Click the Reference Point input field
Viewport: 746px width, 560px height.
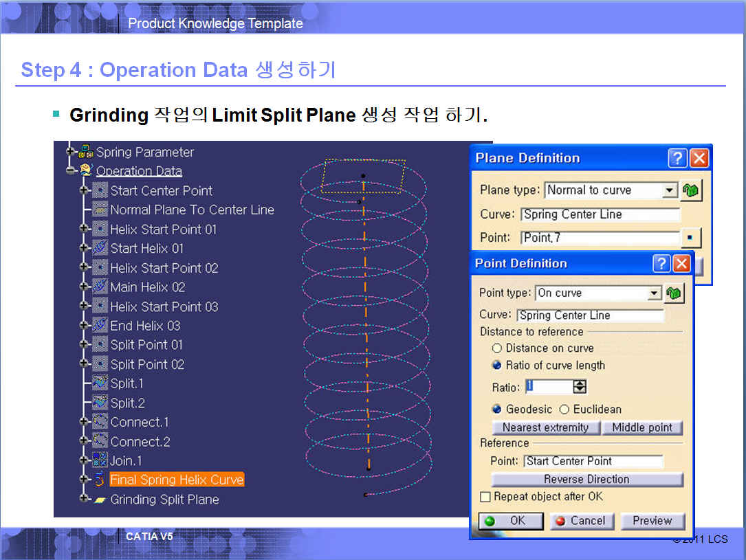click(x=593, y=461)
